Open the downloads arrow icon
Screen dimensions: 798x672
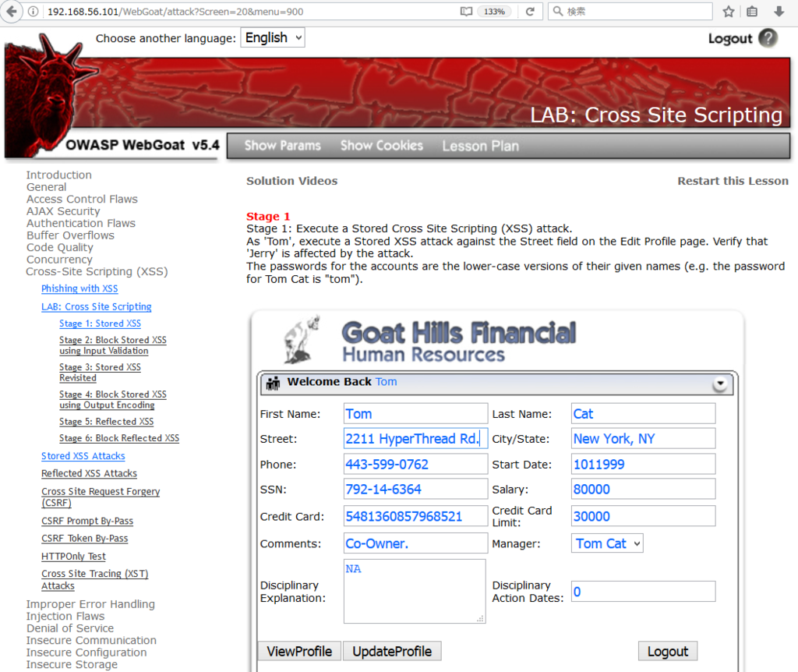779,11
